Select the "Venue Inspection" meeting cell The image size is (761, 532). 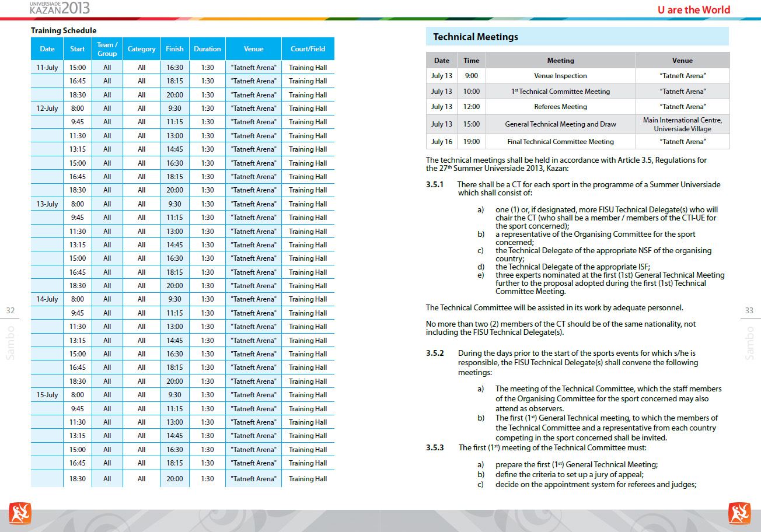pyautogui.click(x=561, y=76)
